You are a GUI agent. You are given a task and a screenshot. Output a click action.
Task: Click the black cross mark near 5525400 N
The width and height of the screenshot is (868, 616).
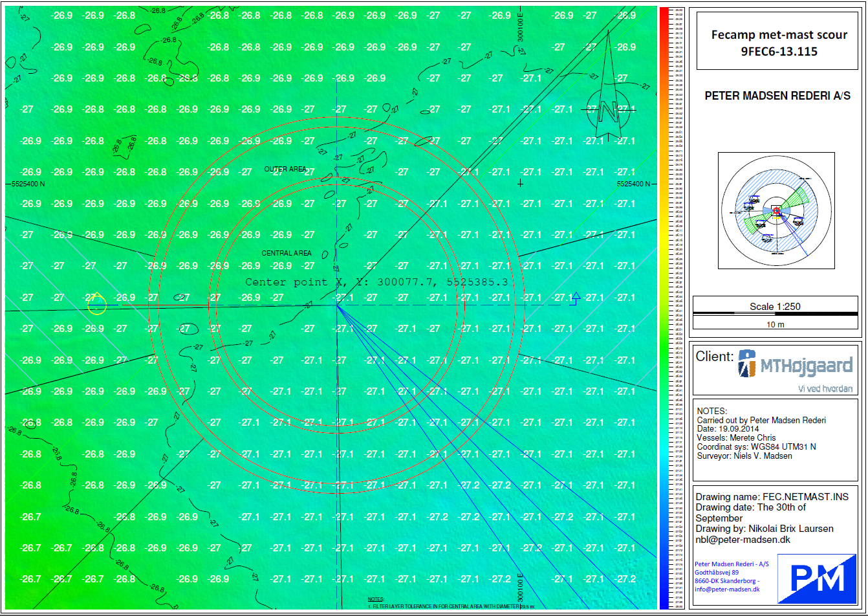pyautogui.click(x=521, y=184)
